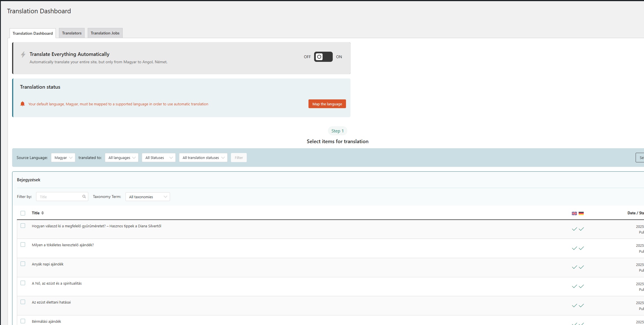Open the Magyar source language dropdown
Viewport: 644px width, 325px height.
tap(63, 158)
